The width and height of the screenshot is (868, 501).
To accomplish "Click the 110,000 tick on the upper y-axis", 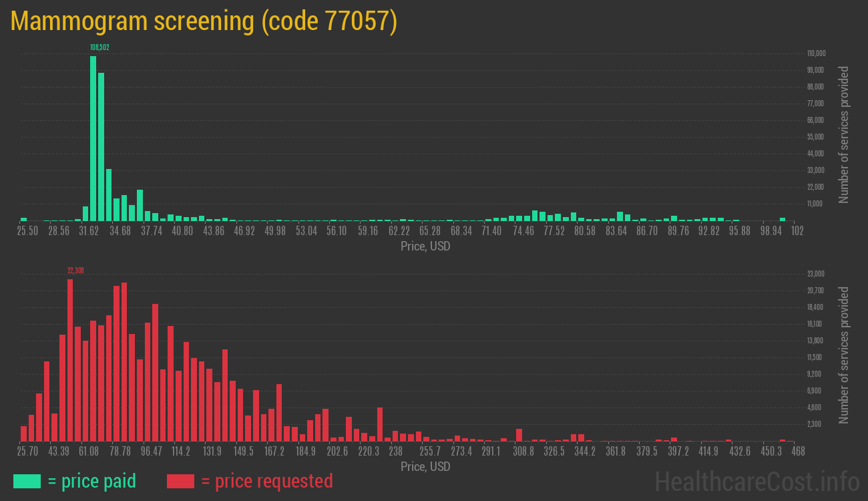I will (816, 53).
